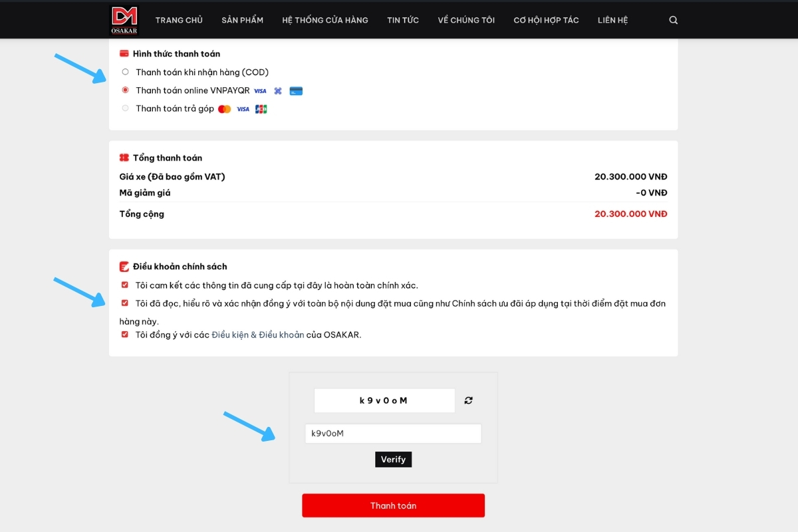Toggle the agree to OSAKAR terms checkbox
This screenshot has width=798, height=532.
point(125,334)
